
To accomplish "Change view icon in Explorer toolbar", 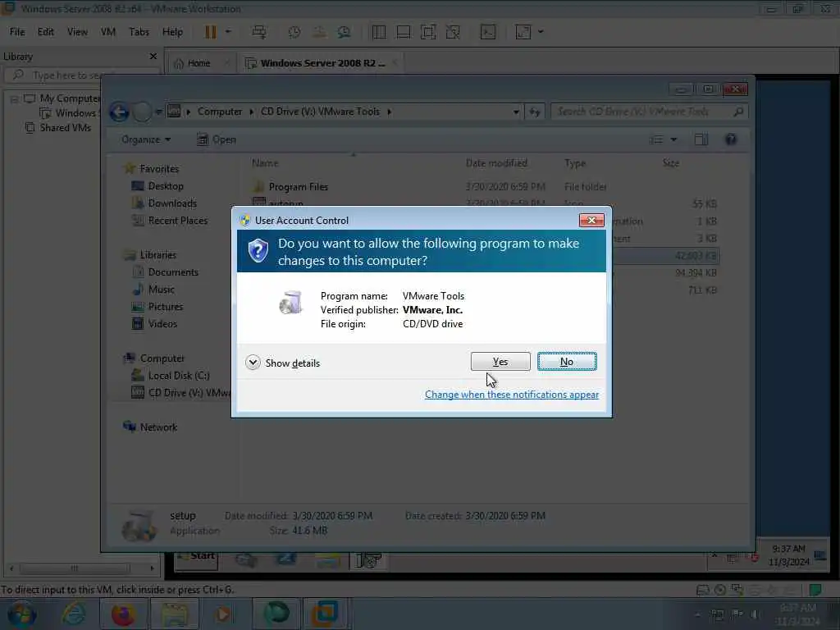I will click(x=656, y=139).
